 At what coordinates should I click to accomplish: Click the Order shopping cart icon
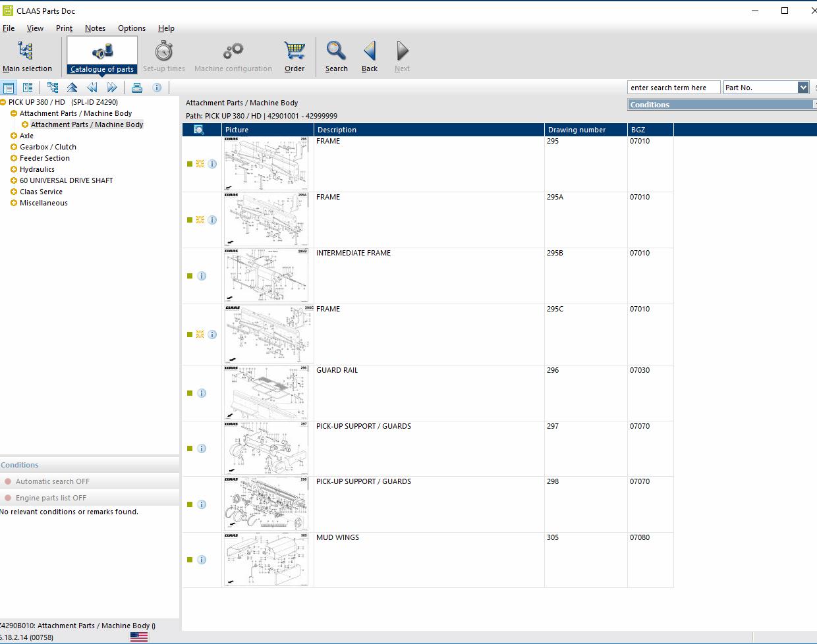[294, 57]
